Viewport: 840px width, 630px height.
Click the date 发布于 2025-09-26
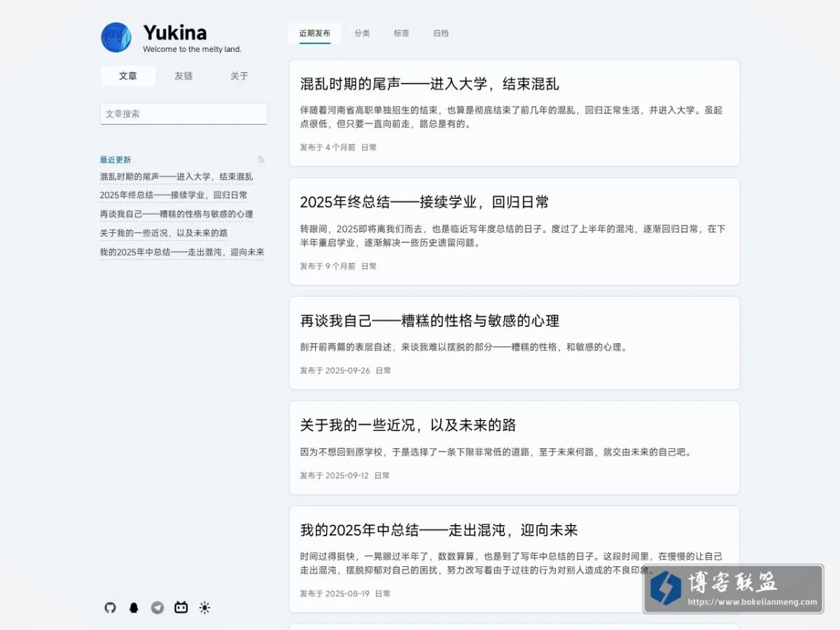click(335, 370)
